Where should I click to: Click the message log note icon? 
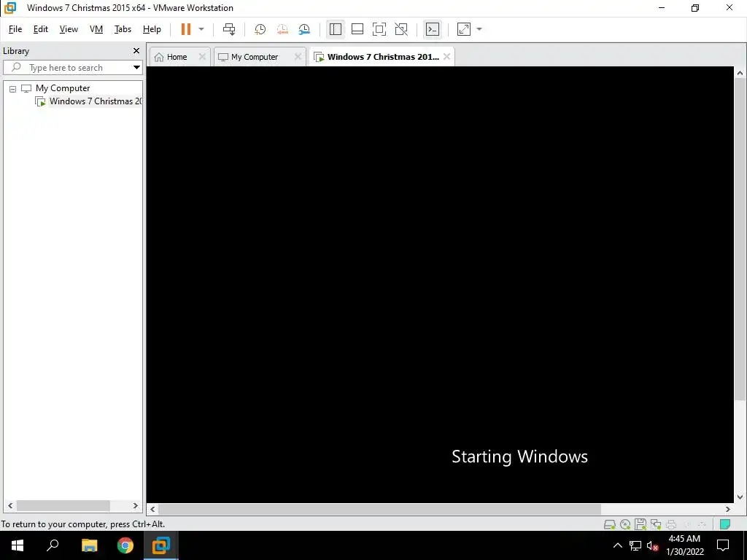725,524
